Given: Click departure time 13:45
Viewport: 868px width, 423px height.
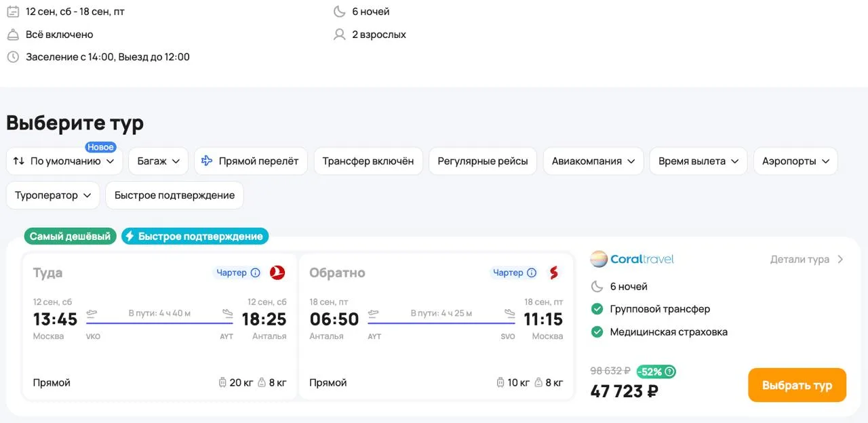Looking at the screenshot, I should pos(56,319).
